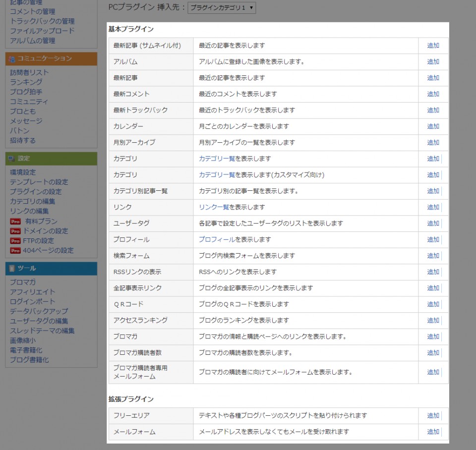This screenshot has height=450, width=476.
Task: Add the 月別アーカイブ plugin
Action: tap(433, 142)
